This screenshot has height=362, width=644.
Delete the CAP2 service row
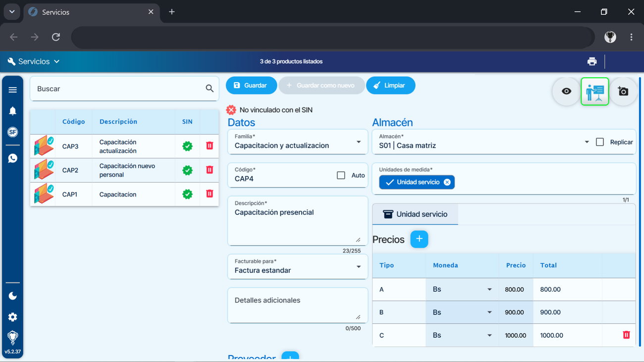(210, 170)
